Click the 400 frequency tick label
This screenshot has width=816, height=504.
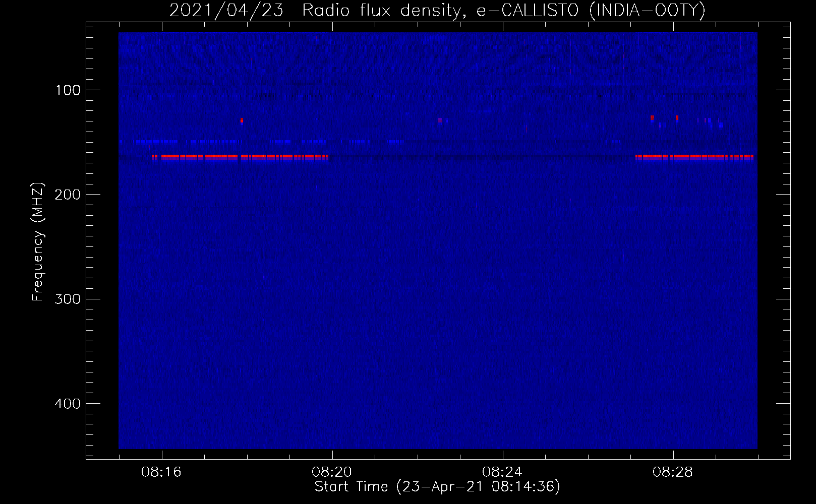click(68, 404)
